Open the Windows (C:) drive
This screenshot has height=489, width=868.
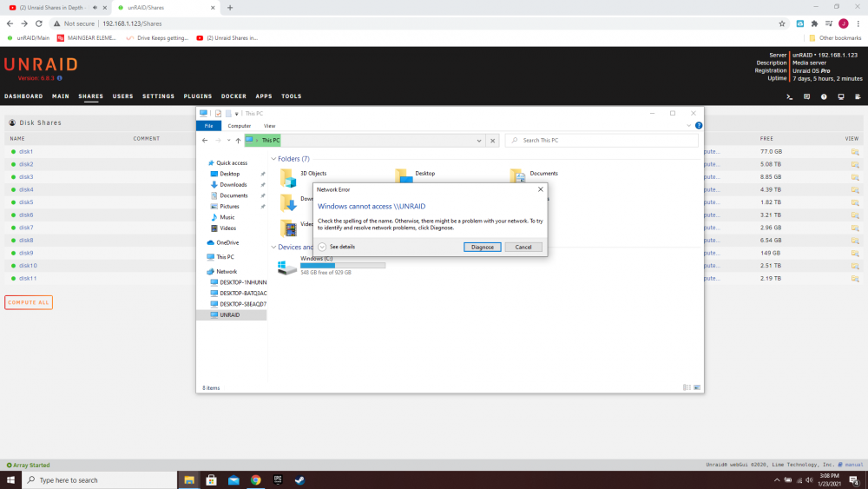tap(332, 266)
